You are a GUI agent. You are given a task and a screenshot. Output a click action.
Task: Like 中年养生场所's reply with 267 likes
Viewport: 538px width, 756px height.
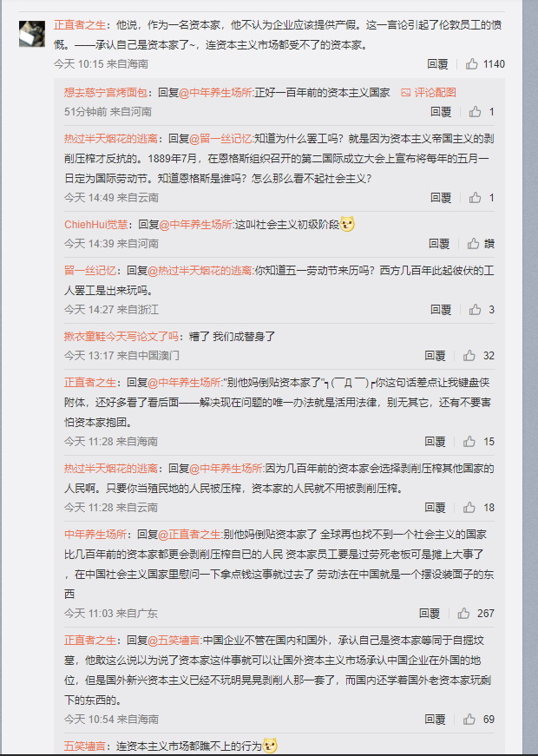(463, 614)
